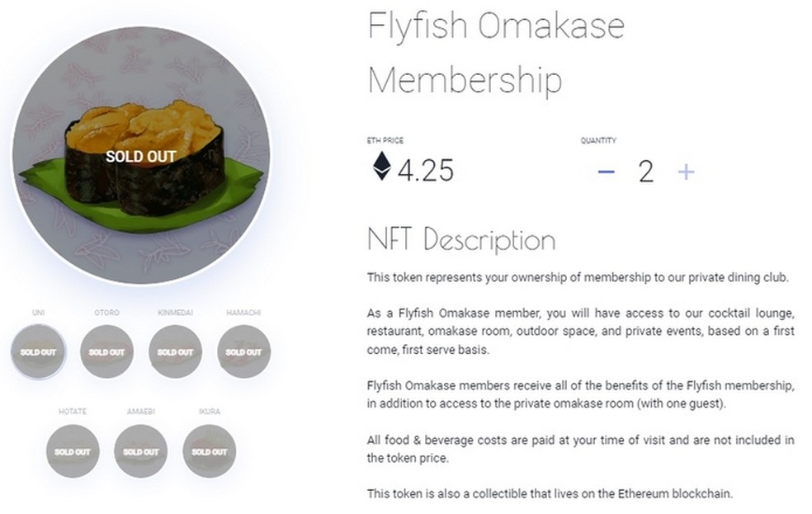Click the IKURA label text
Image resolution: width=812 pixels, height=514 pixels.
(210, 412)
